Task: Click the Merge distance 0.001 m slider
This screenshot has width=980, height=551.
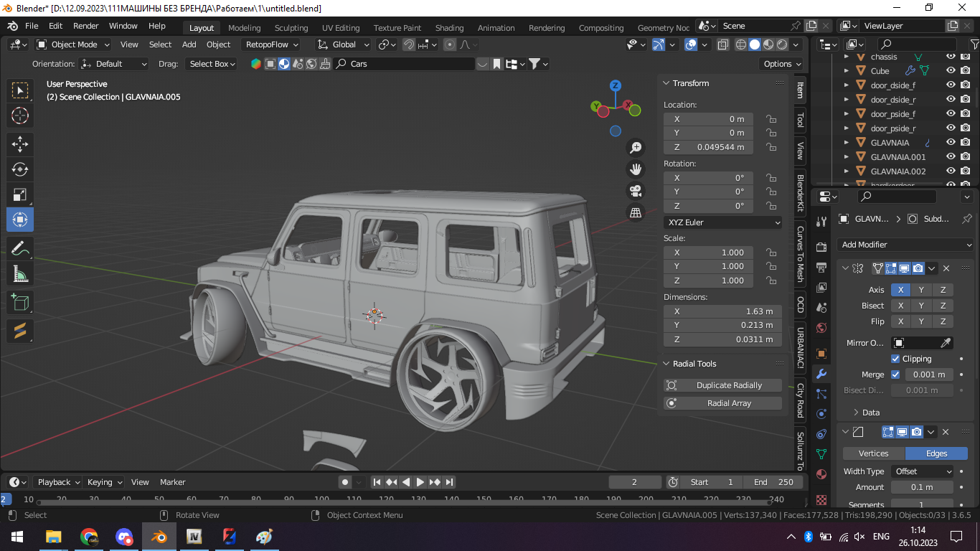Action: point(929,375)
